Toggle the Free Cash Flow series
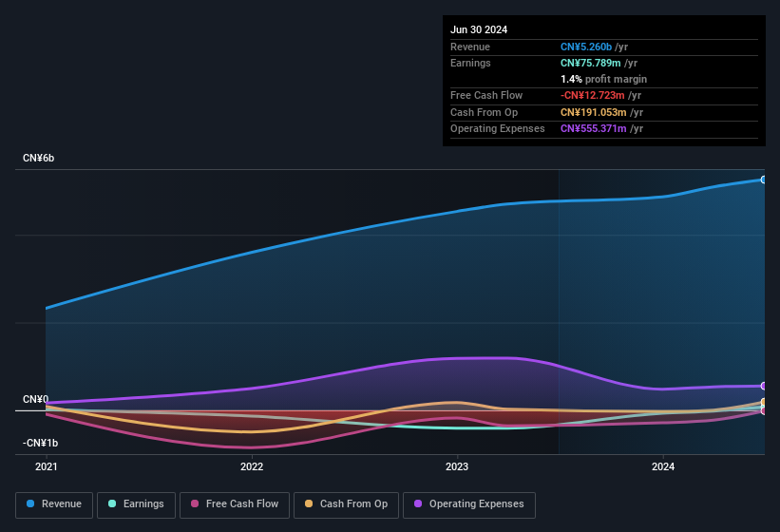The height and width of the screenshot is (532, 780). (235, 504)
